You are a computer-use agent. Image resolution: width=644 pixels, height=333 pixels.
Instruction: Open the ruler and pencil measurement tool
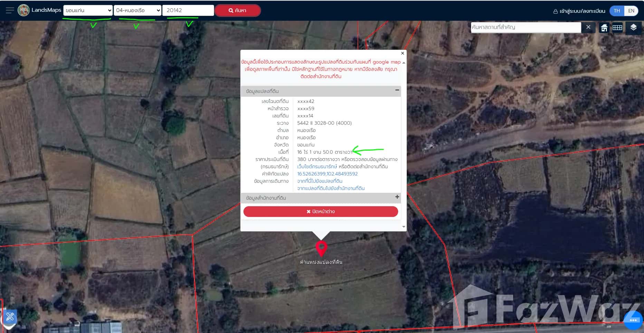pos(10,316)
